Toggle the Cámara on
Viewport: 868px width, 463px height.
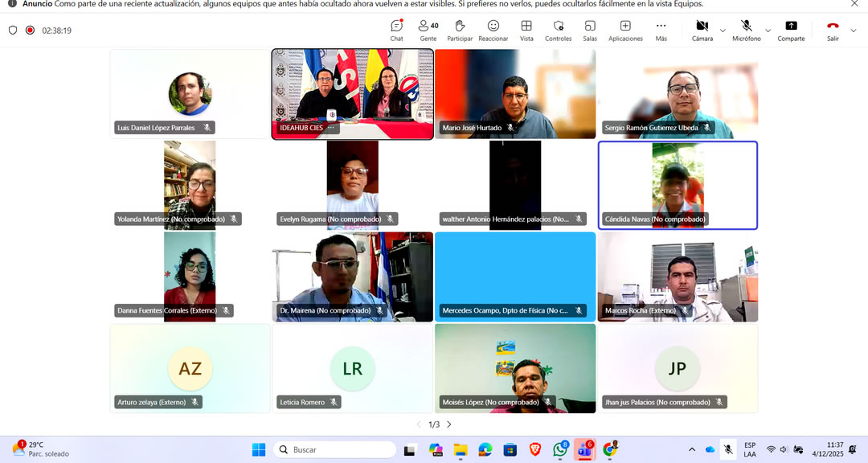click(x=702, y=30)
